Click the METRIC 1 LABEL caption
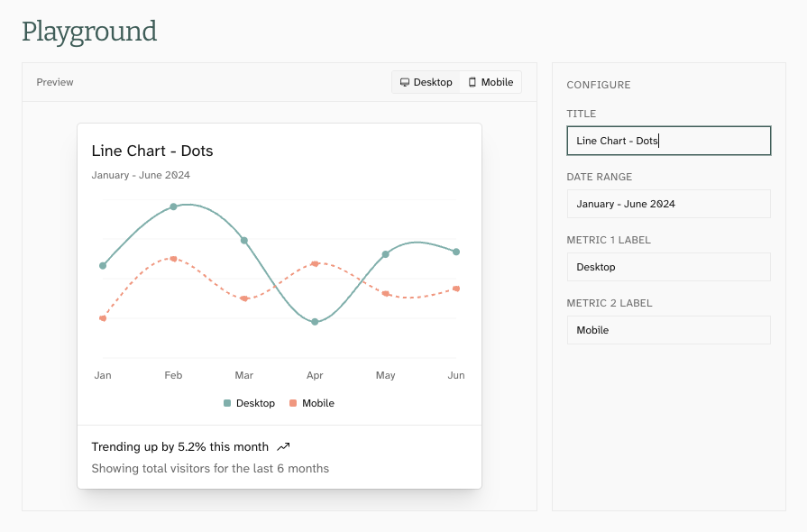 [609, 240]
